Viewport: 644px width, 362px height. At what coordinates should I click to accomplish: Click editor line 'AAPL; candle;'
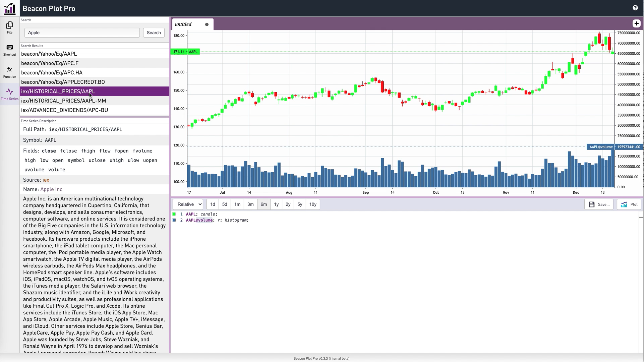(201, 214)
